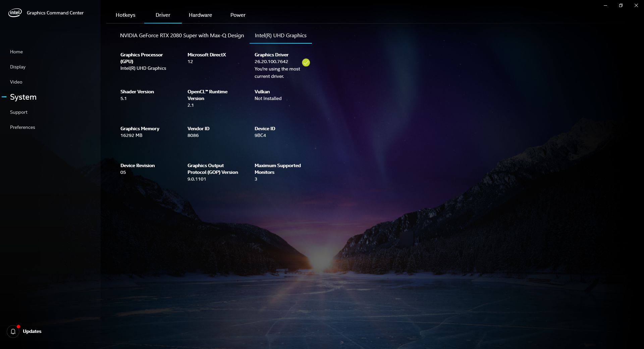This screenshot has width=644, height=349.
Task: Click the Graphics Memory value 16292 MB
Action: [131, 136]
